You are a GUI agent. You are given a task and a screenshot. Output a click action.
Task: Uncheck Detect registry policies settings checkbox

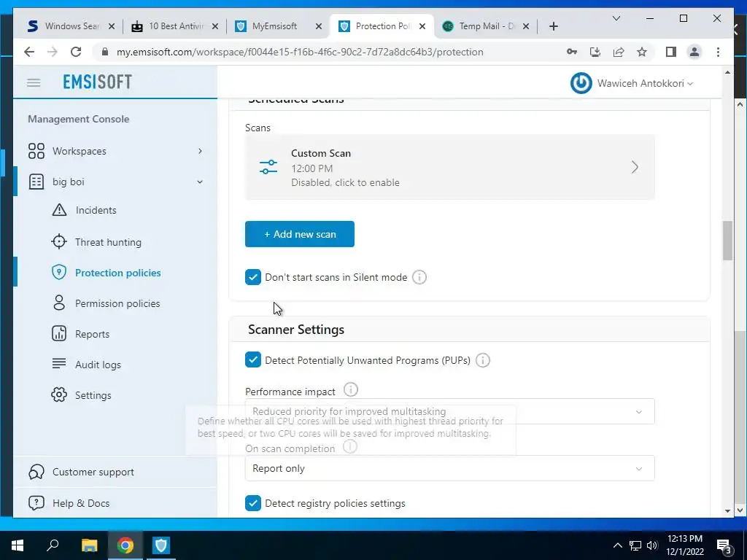point(253,503)
